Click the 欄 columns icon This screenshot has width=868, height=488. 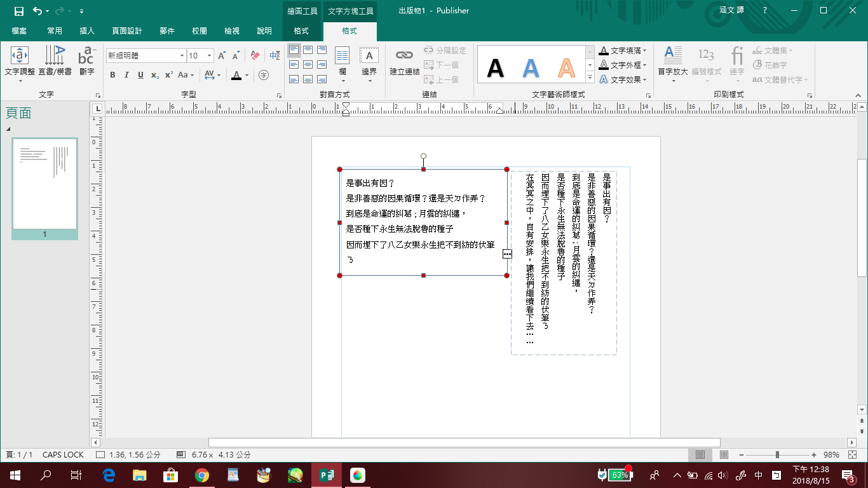342,61
